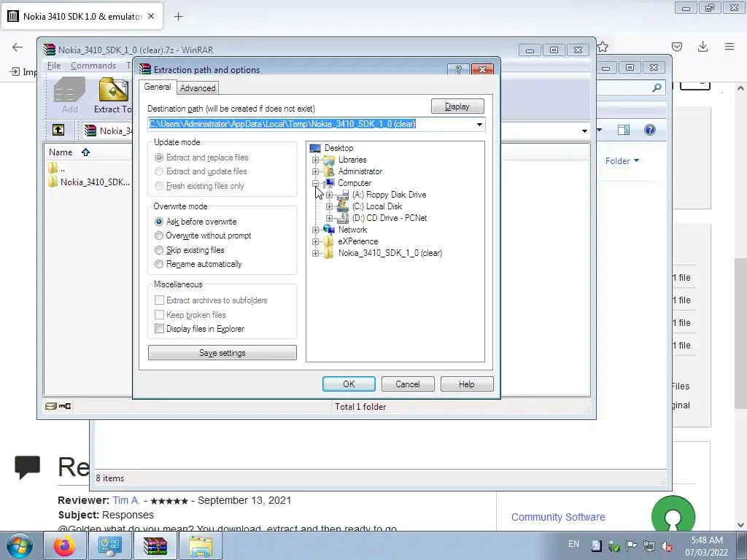
Task: Click the Save settings button
Action: point(222,353)
